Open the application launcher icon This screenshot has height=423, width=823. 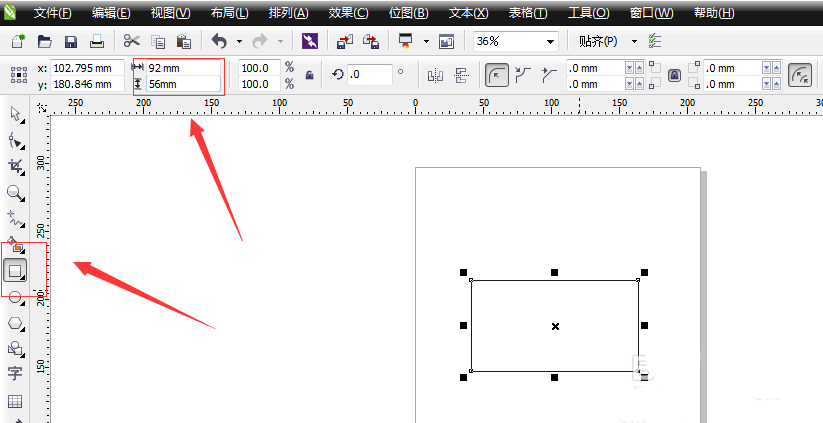coord(406,41)
